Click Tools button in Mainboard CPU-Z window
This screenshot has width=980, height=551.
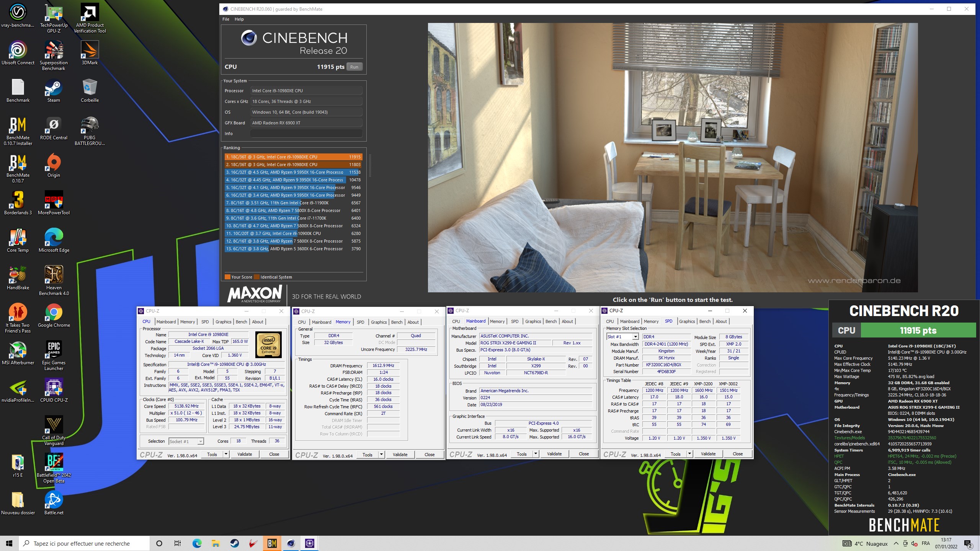point(521,454)
